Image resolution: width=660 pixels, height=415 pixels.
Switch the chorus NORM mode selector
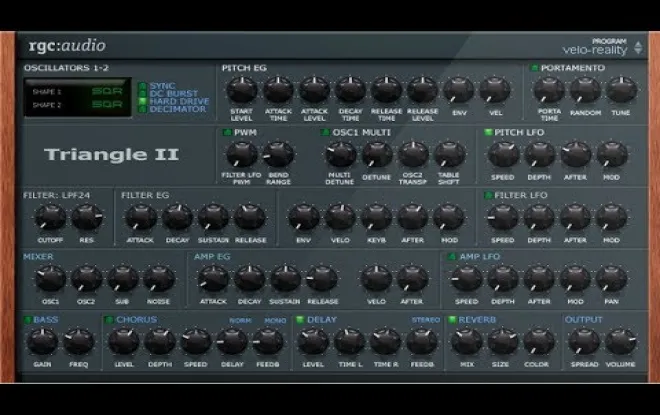pyautogui.click(x=240, y=321)
